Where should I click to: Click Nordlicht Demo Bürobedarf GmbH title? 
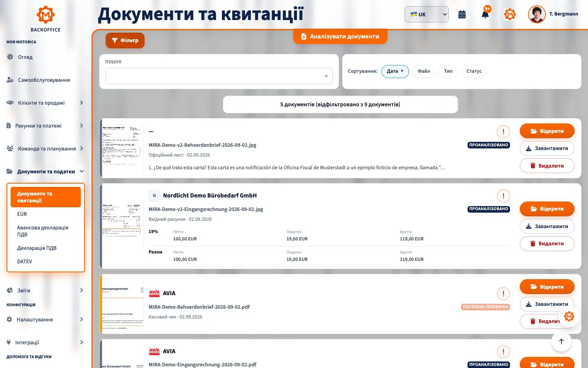(210, 195)
